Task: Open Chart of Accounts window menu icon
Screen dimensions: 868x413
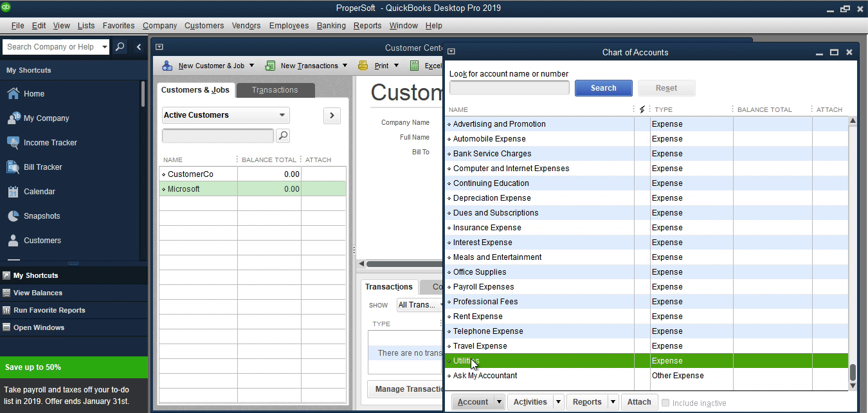Action: (451, 51)
